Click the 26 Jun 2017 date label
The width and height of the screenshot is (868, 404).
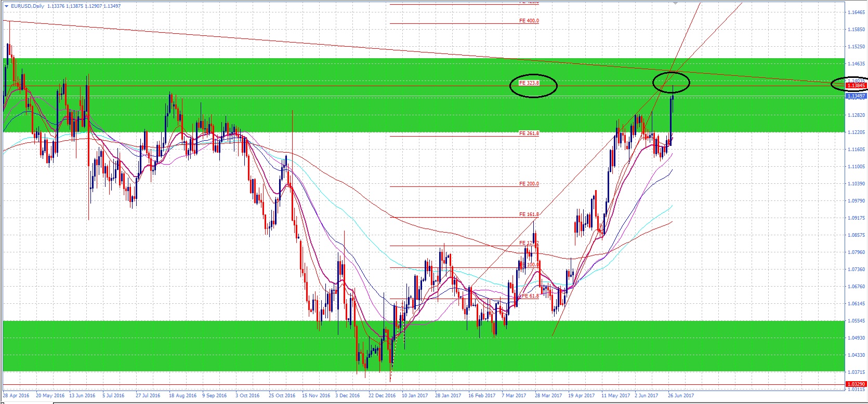pyautogui.click(x=681, y=396)
